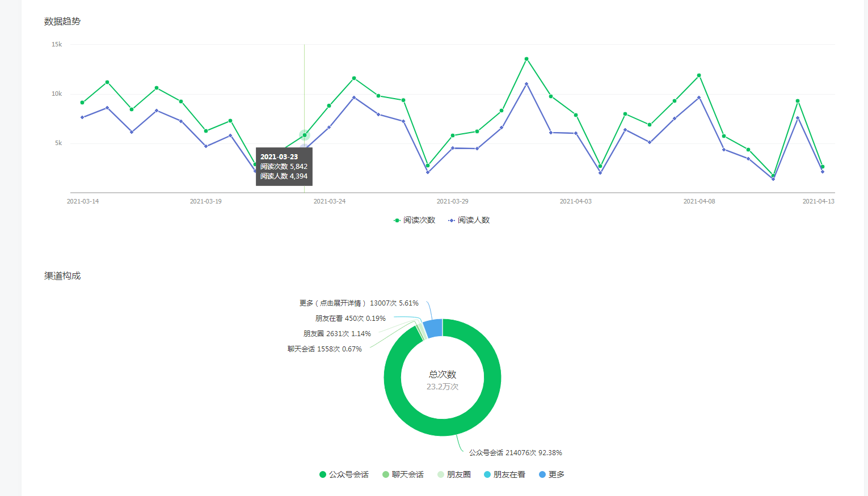Click the 10k y-axis label
The image size is (868, 496).
[57, 94]
